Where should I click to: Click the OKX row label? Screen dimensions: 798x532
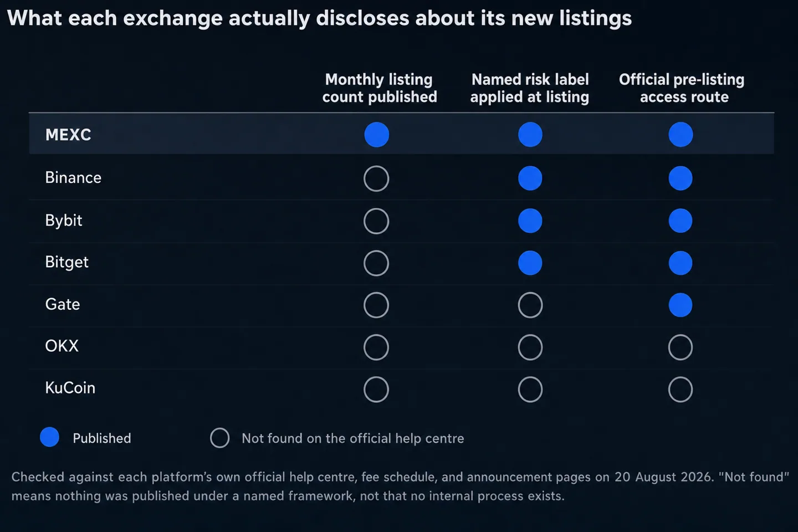pyautogui.click(x=62, y=346)
